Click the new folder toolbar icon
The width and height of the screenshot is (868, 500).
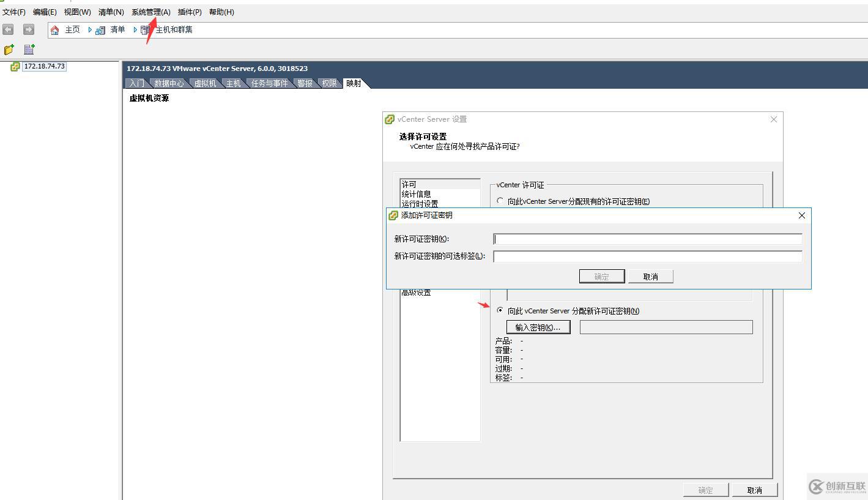point(9,49)
